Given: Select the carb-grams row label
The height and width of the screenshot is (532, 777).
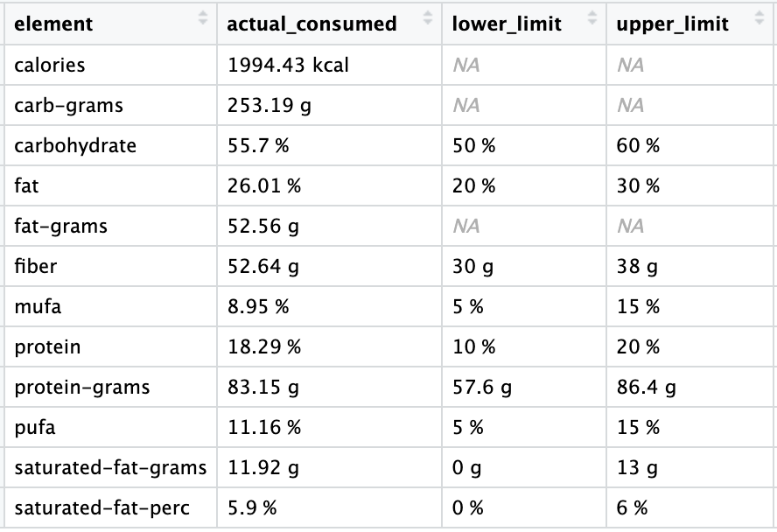Looking at the screenshot, I should coord(68,105).
